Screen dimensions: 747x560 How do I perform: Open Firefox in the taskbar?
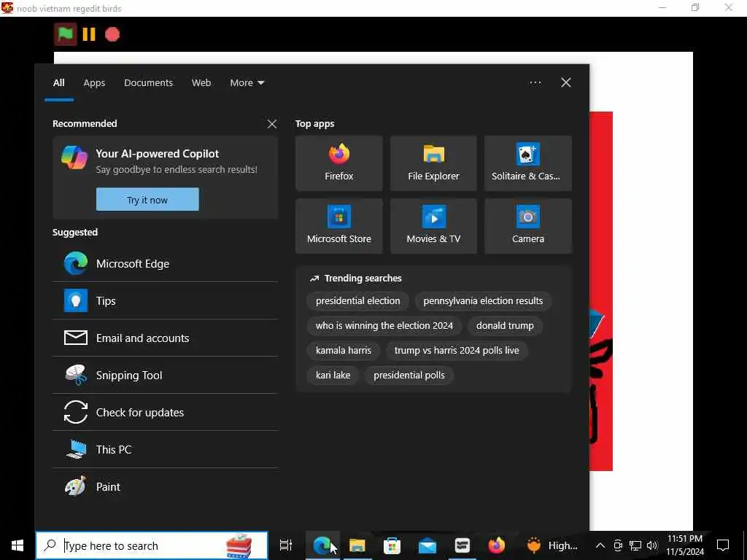point(496,545)
